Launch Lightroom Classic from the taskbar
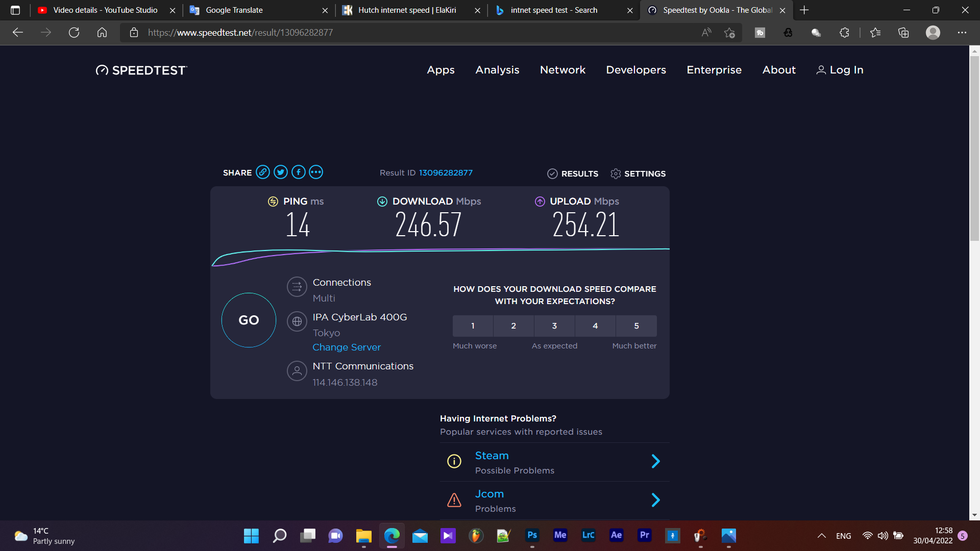Viewport: 980px width, 551px height. [588, 536]
